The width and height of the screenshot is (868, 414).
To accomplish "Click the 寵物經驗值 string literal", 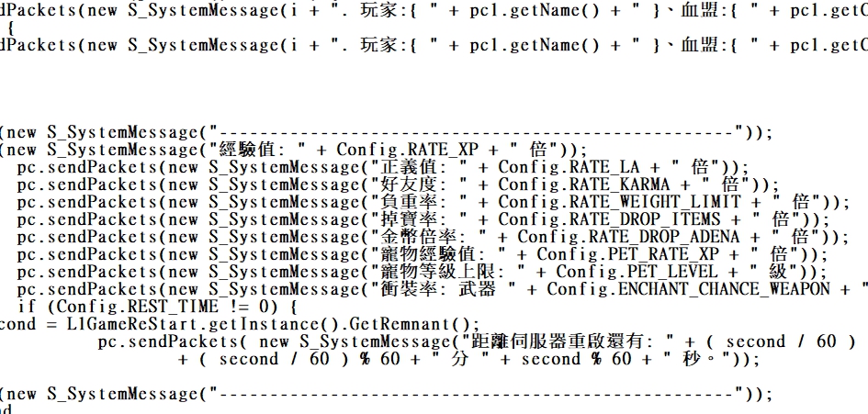I will click(438, 254).
